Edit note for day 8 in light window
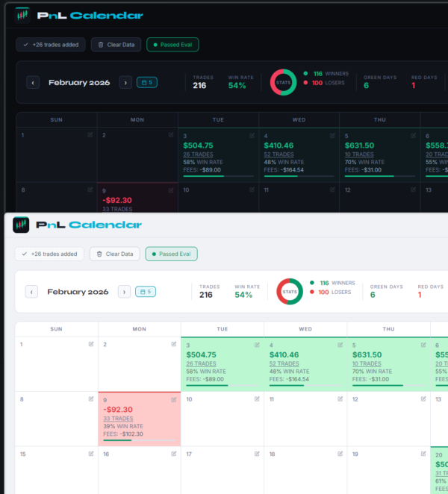The image size is (448, 494). [91, 398]
